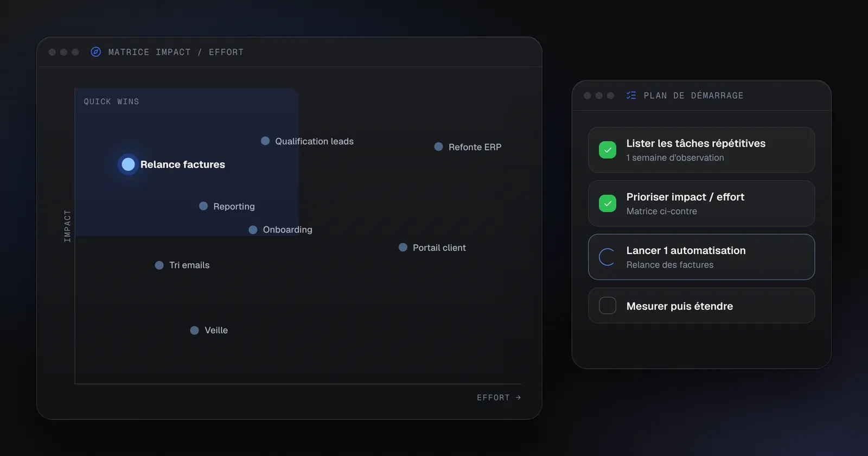The width and height of the screenshot is (868, 456).
Task: Select the Reporting dot in the matrix
Action: [x=203, y=206]
